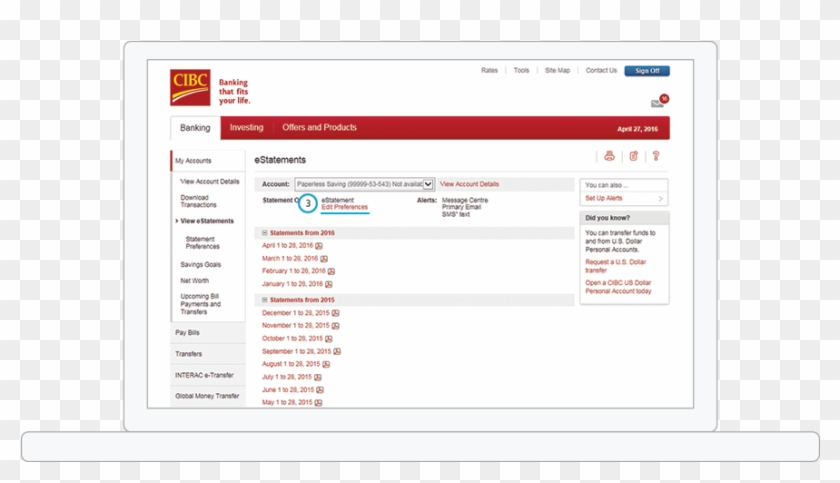Open PDF icon for October 2015 statement
This screenshot has width=840, height=483.
(328, 339)
